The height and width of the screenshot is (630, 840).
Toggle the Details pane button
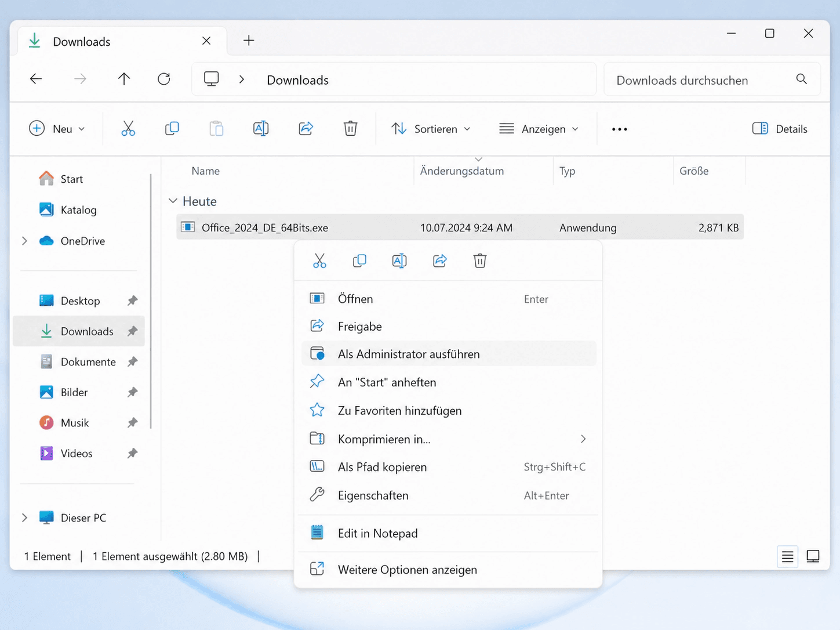point(780,129)
